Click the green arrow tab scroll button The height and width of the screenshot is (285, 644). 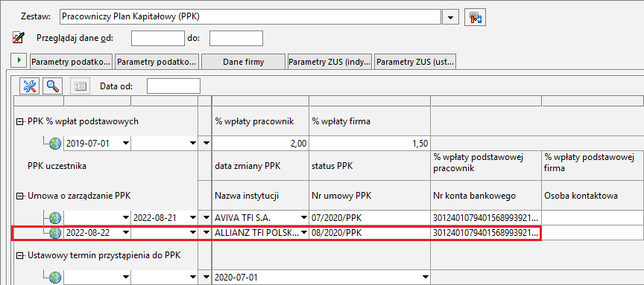click(x=19, y=61)
